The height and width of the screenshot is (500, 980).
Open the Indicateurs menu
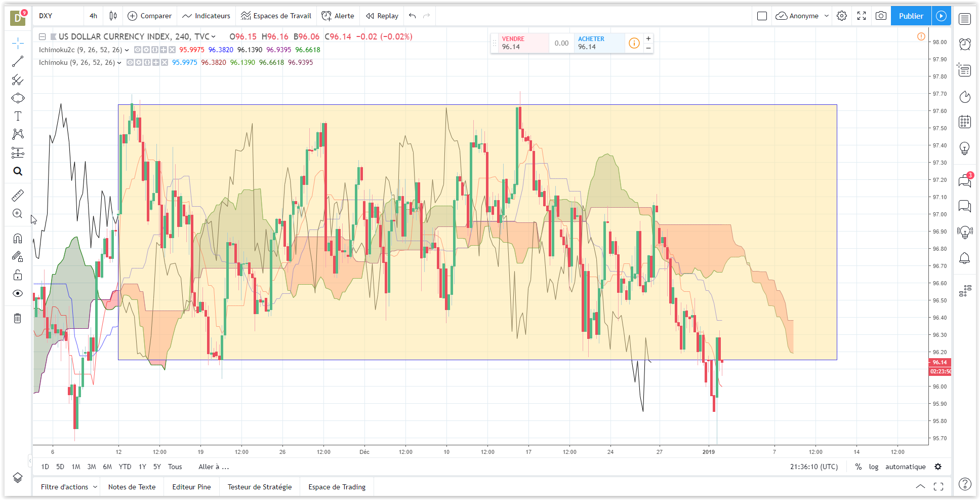[x=206, y=16]
